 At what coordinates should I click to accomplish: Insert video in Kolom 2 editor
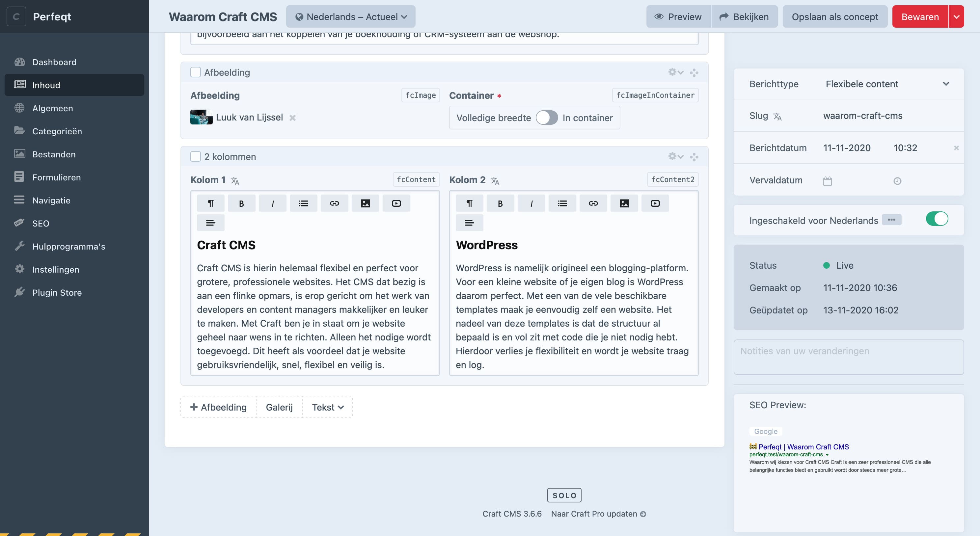pos(655,203)
